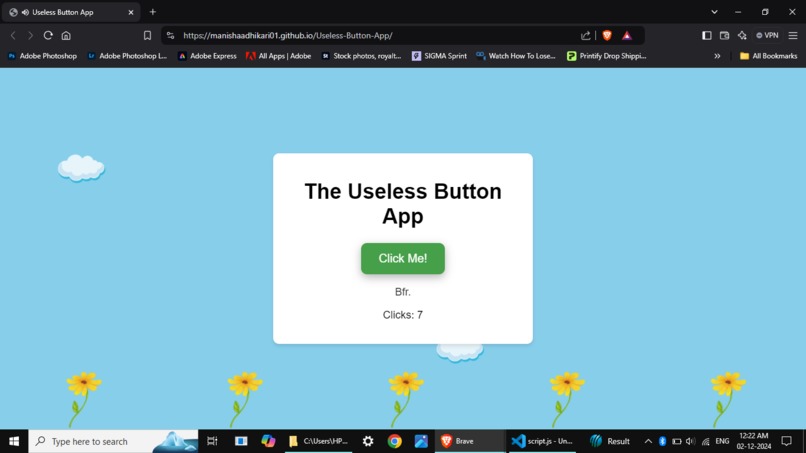Launch Google Chrome from the taskbar

pyautogui.click(x=395, y=441)
